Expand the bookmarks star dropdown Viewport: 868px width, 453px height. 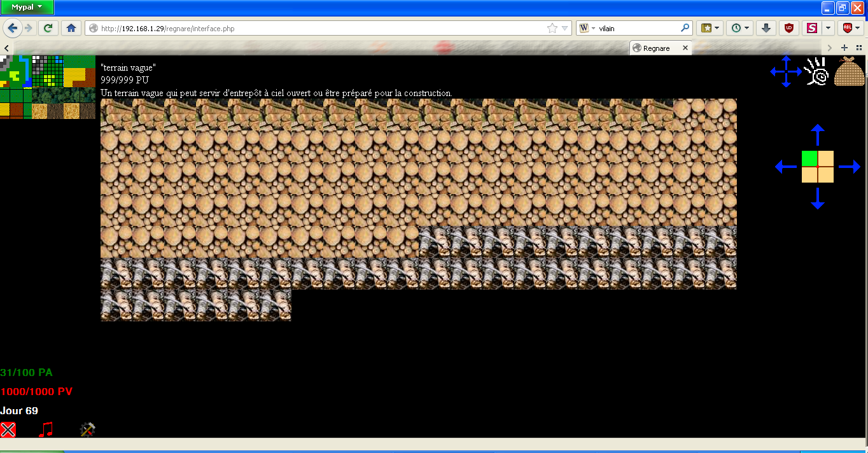[x=710, y=28]
